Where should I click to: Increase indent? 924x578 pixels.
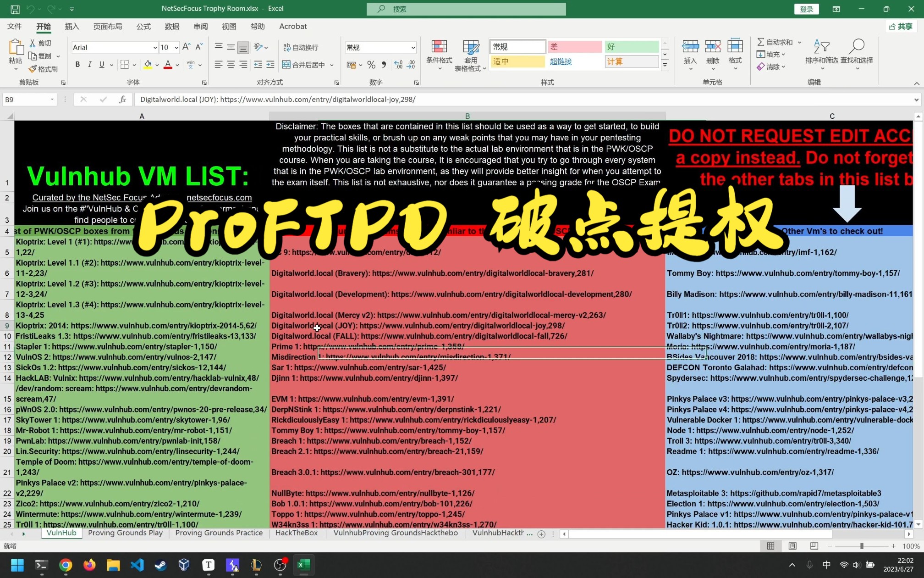pos(270,65)
